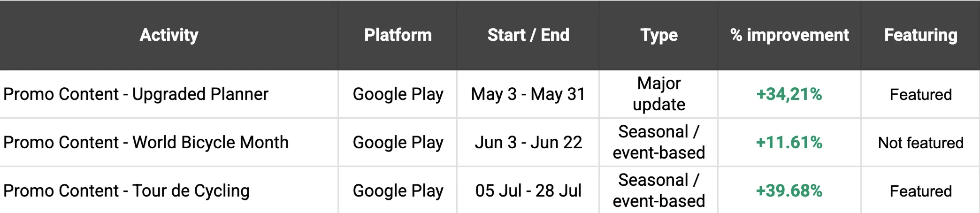Screen dimensions: 980x213
Task: Click the +34,21% improvement value
Action: pyautogui.click(x=789, y=94)
